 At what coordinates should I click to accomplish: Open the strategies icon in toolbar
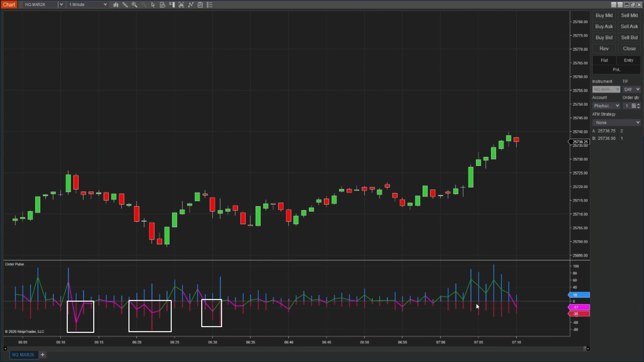(191, 5)
